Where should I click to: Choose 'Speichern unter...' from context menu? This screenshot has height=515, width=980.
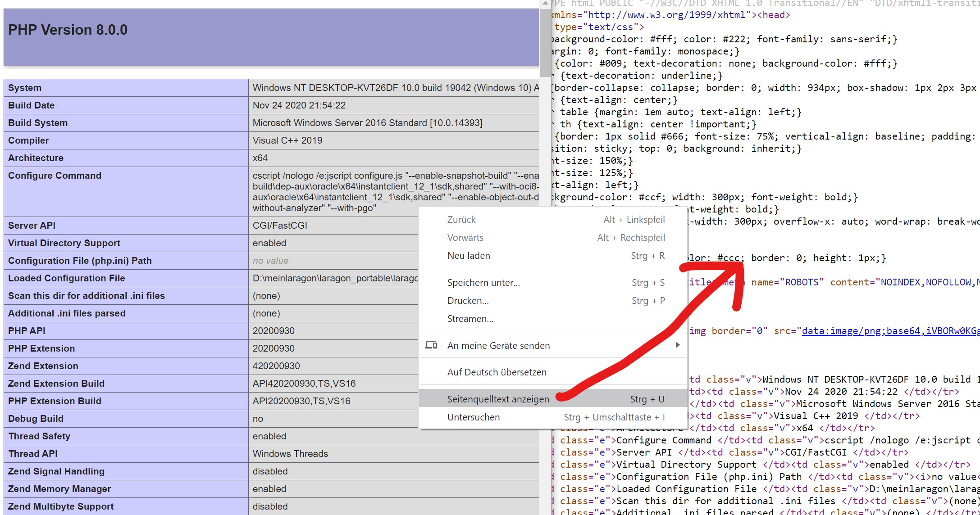coord(553,283)
